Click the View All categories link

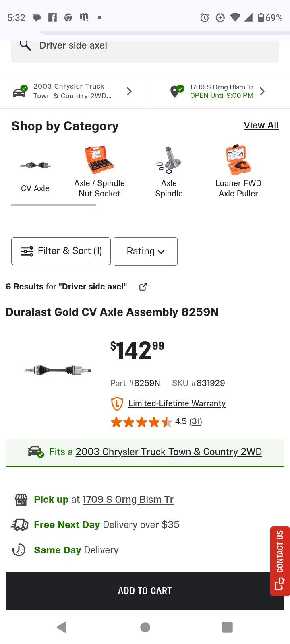[x=261, y=125]
